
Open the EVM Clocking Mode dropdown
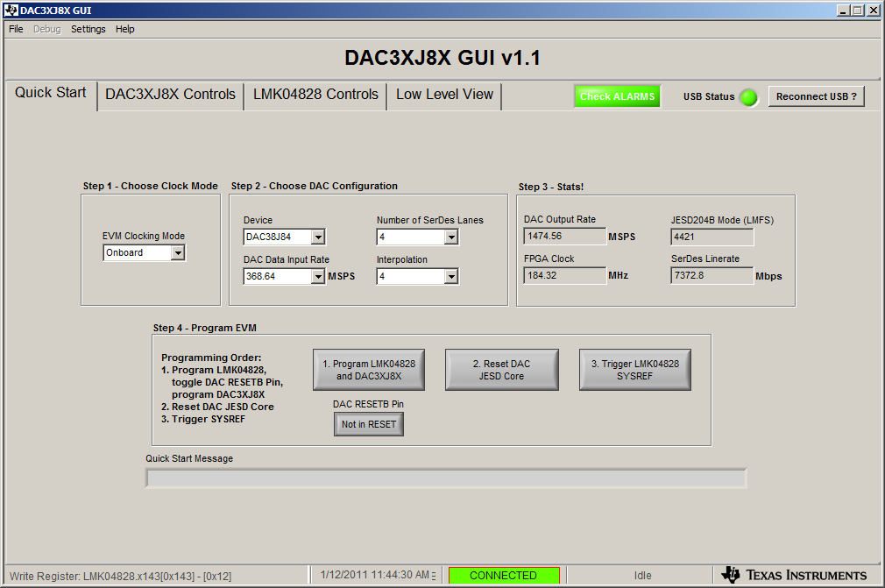(x=178, y=252)
